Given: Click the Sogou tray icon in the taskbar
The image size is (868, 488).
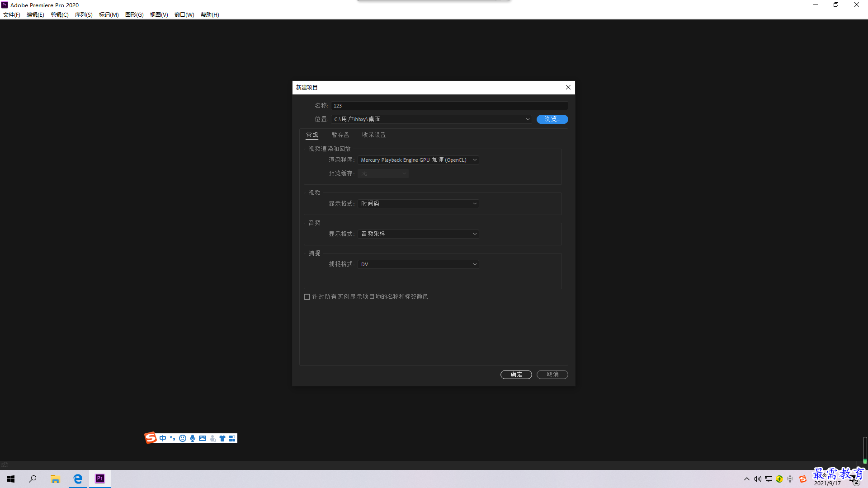Looking at the screenshot, I should click(x=803, y=479).
